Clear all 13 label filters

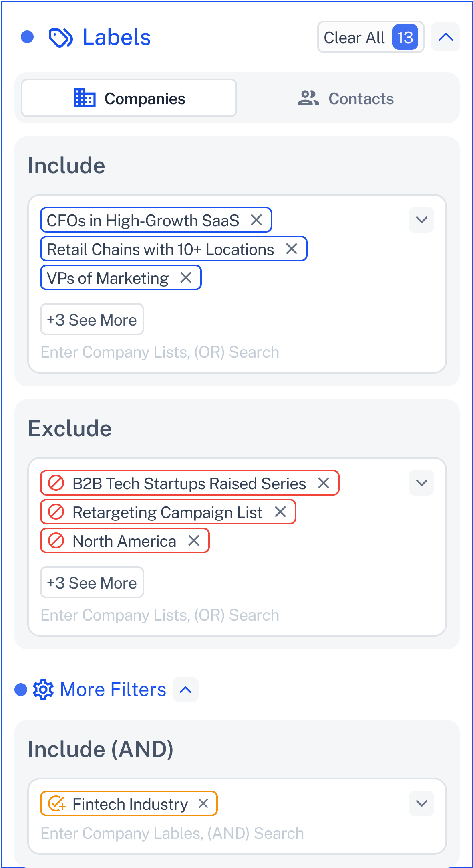[370, 37]
